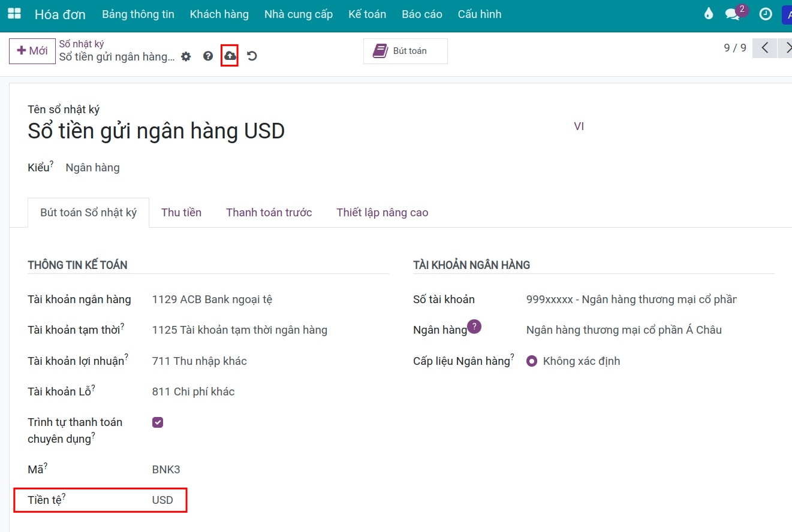The width and height of the screenshot is (792, 532).
Task: Click the purple help badge beside Ngân hàng
Action: (474, 327)
